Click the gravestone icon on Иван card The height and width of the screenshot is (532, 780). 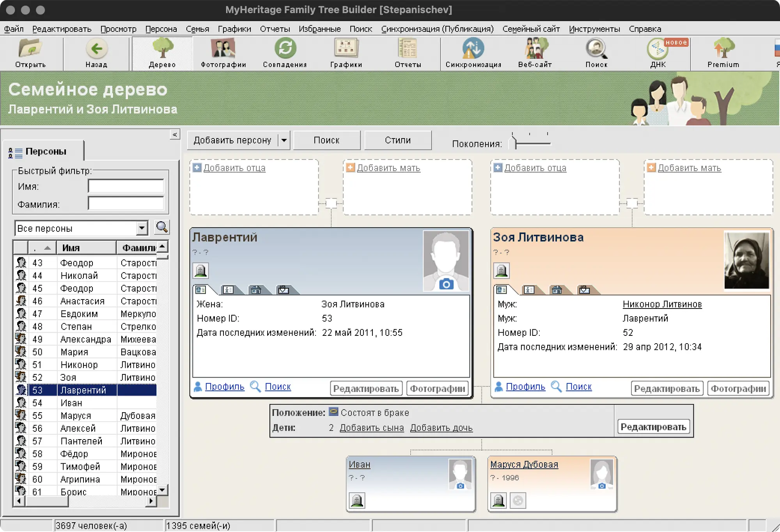point(356,500)
